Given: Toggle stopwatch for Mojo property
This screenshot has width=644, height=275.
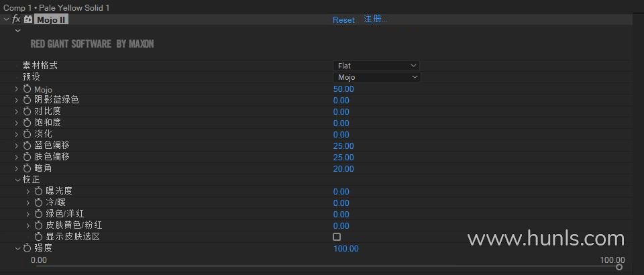Looking at the screenshot, I should [27, 89].
